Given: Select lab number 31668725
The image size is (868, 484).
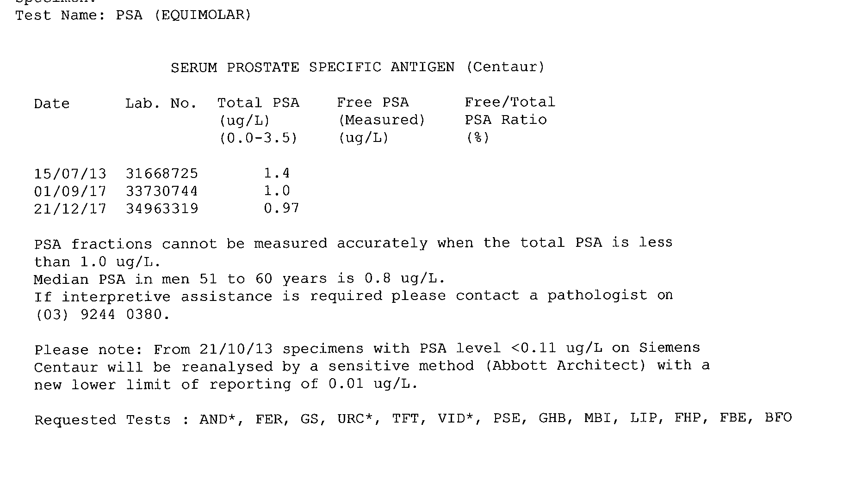Looking at the screenshot, I should point(161,174).
